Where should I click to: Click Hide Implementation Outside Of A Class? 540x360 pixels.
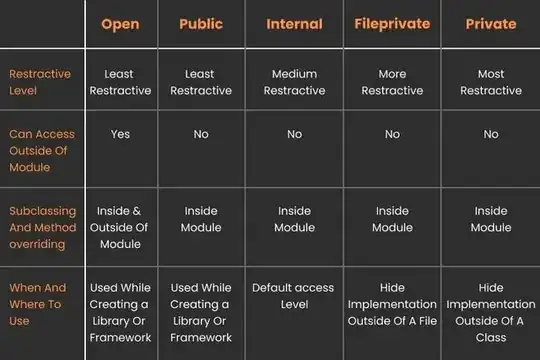click(x=491, y=312)
